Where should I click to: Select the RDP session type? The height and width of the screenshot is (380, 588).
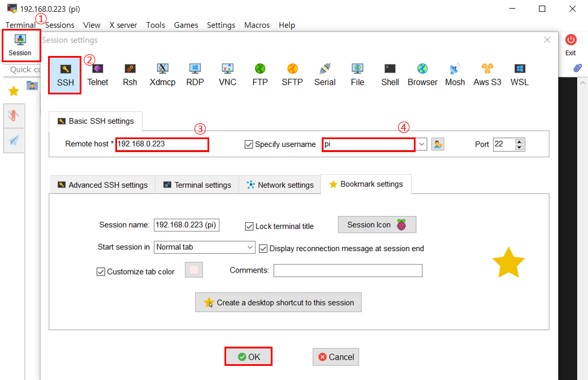tap(195, 75)
